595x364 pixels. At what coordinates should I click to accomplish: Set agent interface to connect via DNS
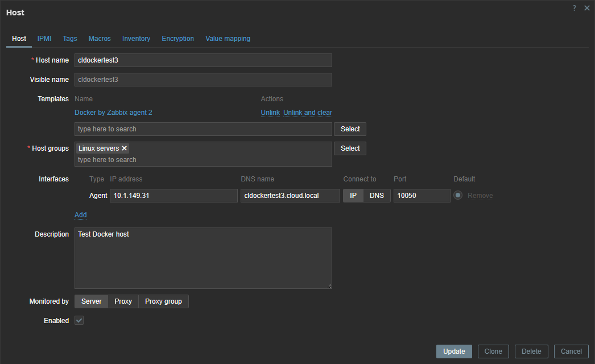tap(377, 195)
